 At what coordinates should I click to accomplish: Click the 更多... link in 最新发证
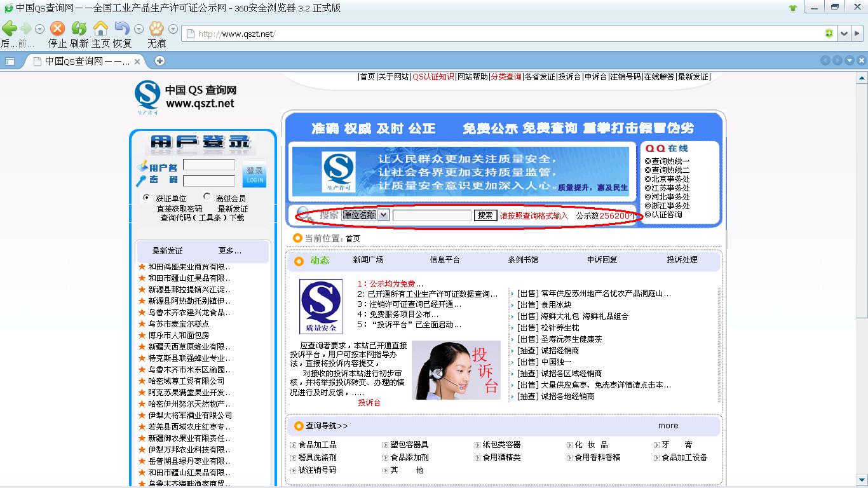pyautogui.click(x=230, y=251)
